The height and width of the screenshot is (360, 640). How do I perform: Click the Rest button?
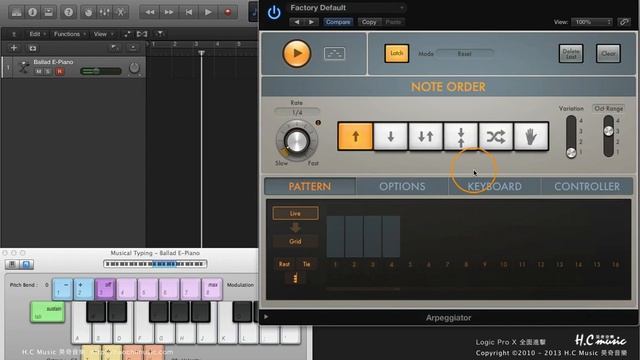284,264
